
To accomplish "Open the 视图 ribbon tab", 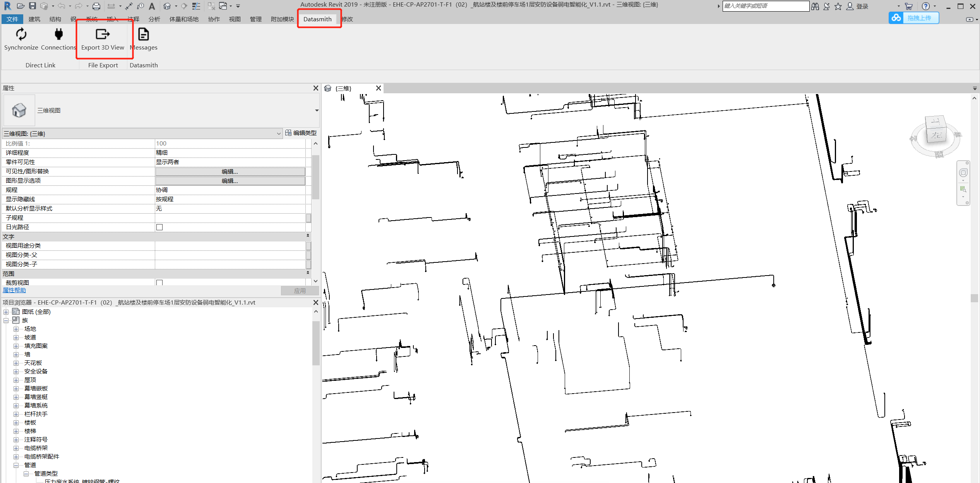I will click(x=235, y=19).
